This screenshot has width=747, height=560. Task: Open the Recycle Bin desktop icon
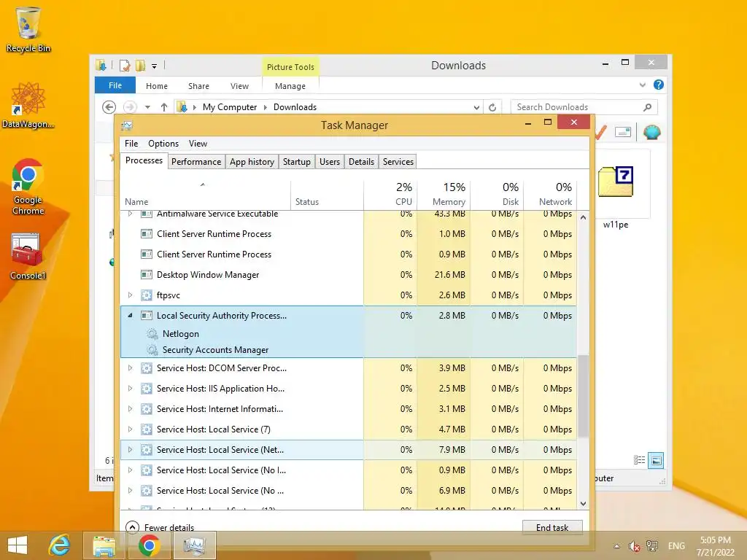tap(28, 29)
